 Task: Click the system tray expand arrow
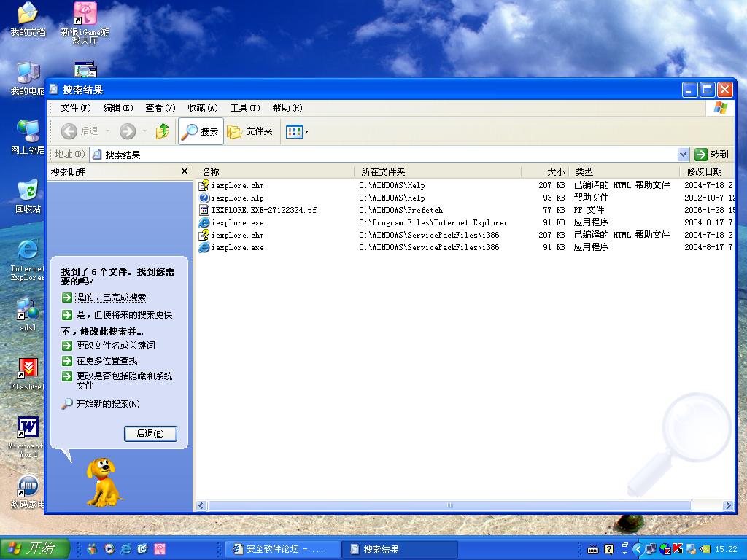(638, 549)
